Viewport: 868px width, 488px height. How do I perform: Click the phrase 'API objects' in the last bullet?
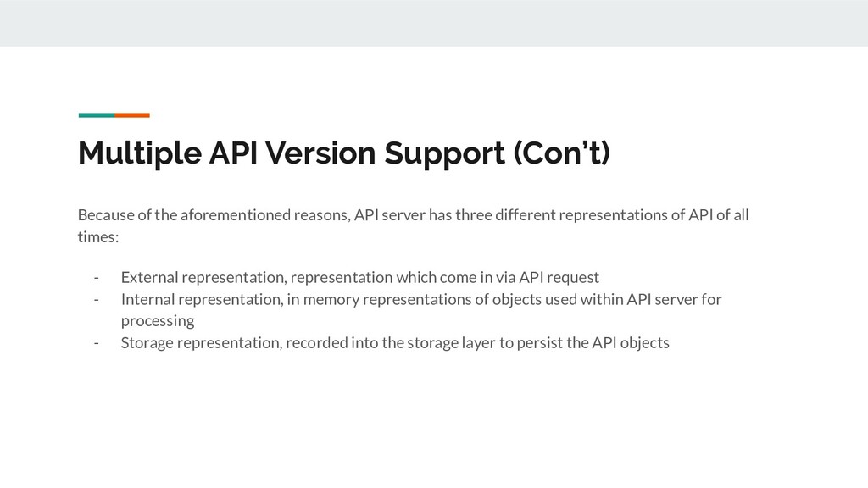[631, 342]
